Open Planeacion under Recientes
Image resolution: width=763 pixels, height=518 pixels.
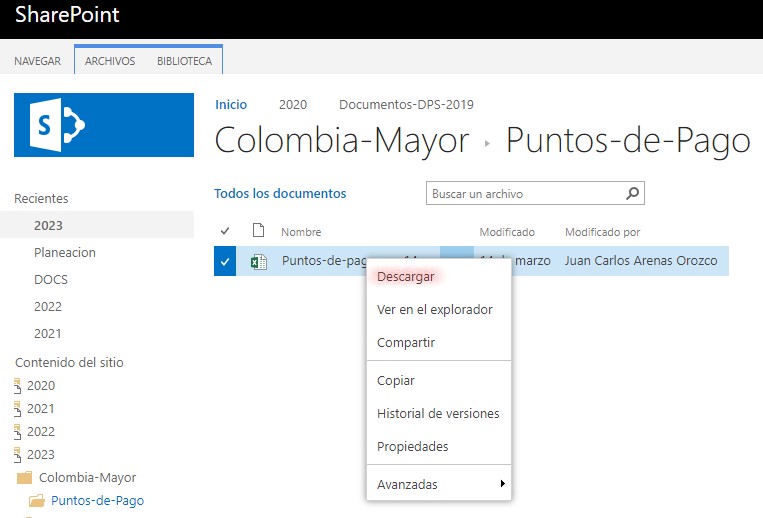click(x=65, y=252)
